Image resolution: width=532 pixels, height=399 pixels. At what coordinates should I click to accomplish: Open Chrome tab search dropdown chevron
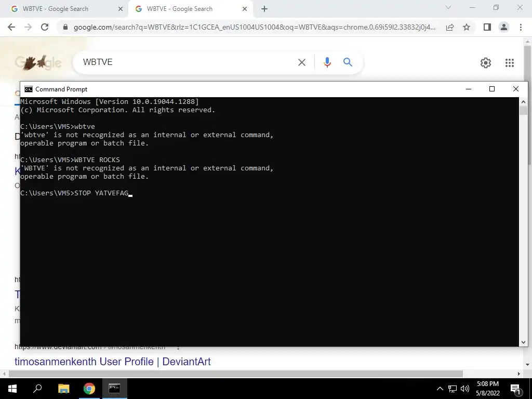point(448,7)
